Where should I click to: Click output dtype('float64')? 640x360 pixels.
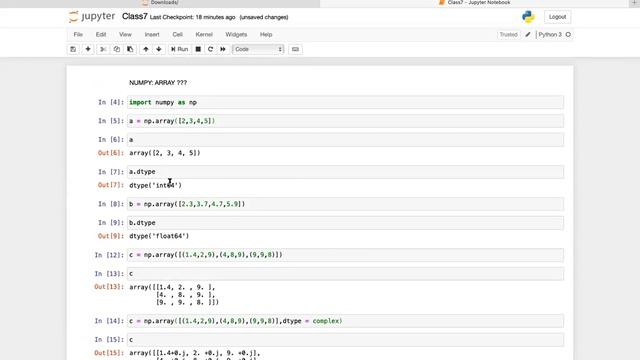tap(159, 236)
